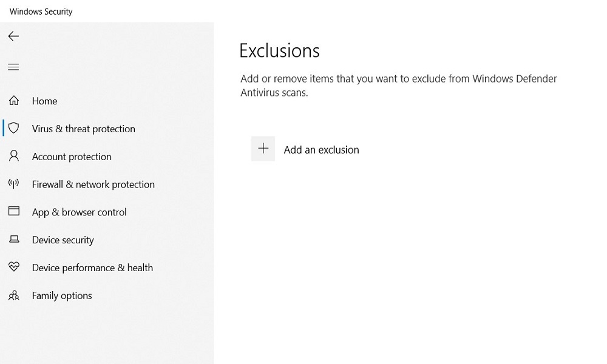
Task: Click the Add an exclusion label
Action: pos(321,150)
